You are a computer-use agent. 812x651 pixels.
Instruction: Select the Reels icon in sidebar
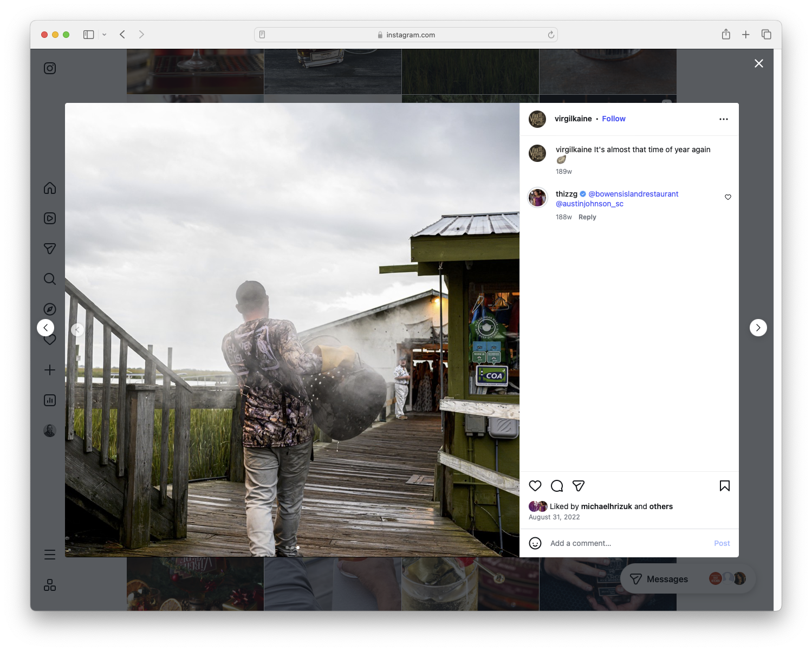pos(49,218)
